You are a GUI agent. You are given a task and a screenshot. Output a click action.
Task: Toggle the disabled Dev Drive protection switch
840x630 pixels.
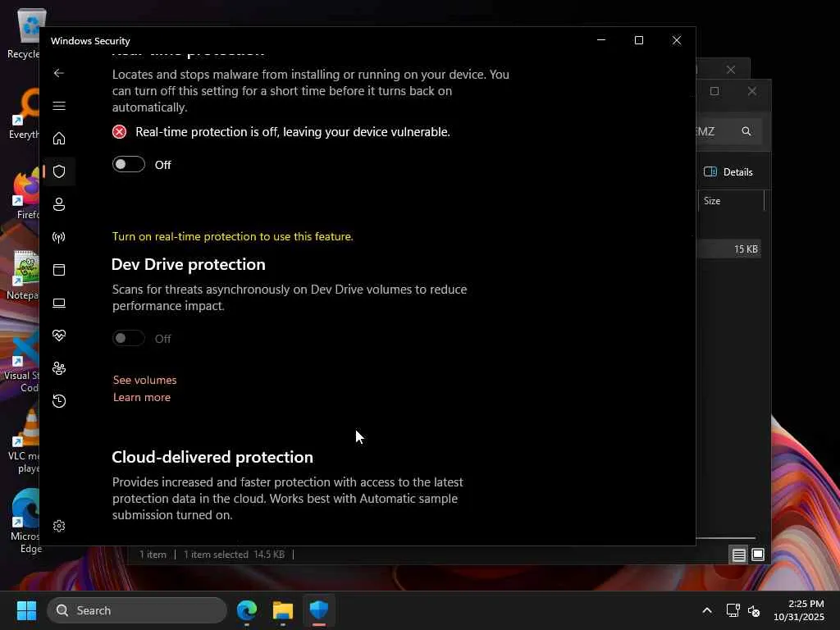[x=129, y=338]
